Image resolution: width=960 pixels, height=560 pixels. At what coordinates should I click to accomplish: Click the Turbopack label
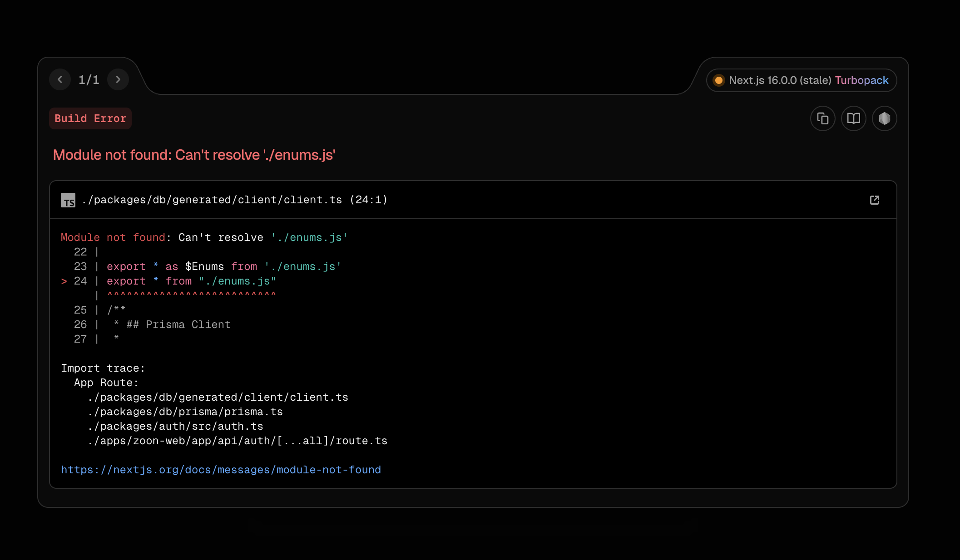(861, 80)
